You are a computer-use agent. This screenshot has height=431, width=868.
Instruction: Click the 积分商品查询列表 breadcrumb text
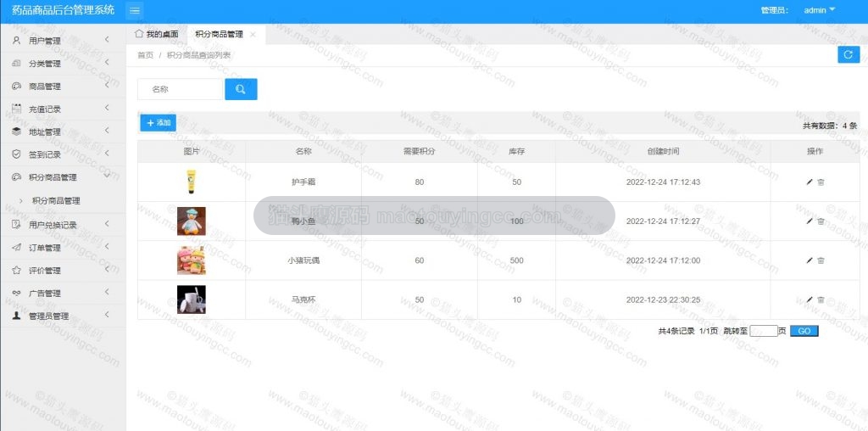coord(198,55)
